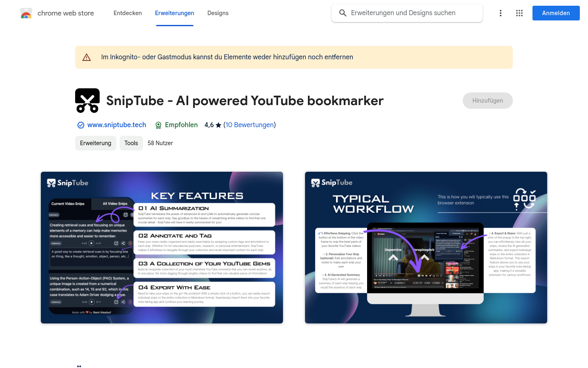The width and height of the screenshot is (588, 368).
Task: Click the SnipTube extension title heading
Action: coord(245,101)
